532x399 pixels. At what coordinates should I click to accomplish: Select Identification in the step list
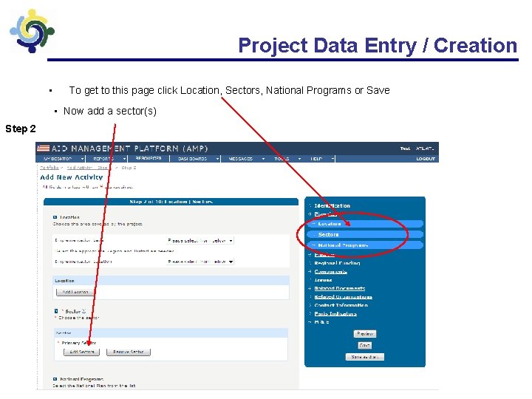332,205
